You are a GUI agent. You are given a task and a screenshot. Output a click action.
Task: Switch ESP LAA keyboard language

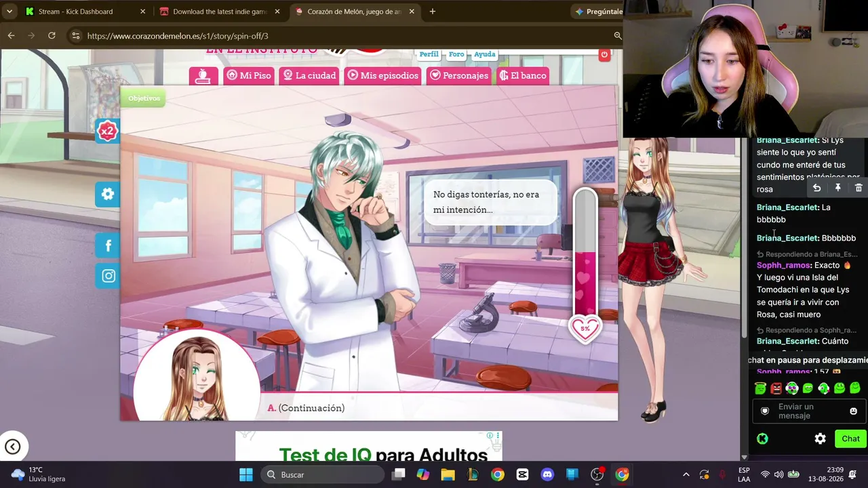point(744,474)
